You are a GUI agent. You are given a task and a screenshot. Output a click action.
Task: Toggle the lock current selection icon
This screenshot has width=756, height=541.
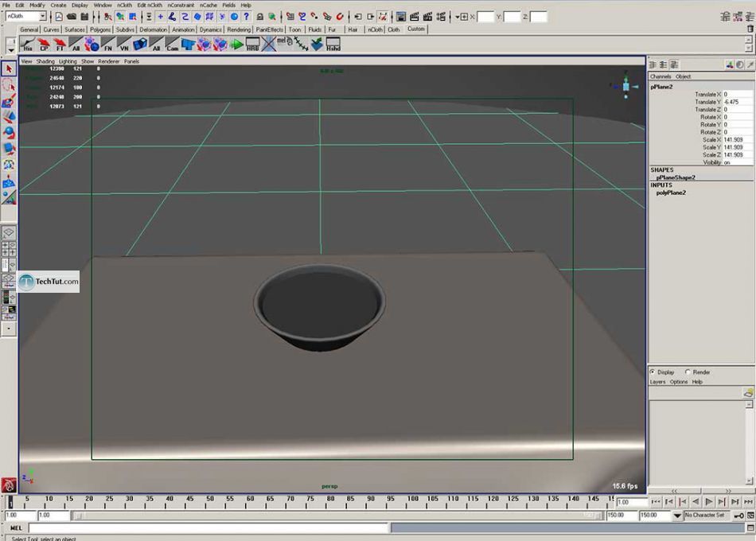tap(260, 17)
